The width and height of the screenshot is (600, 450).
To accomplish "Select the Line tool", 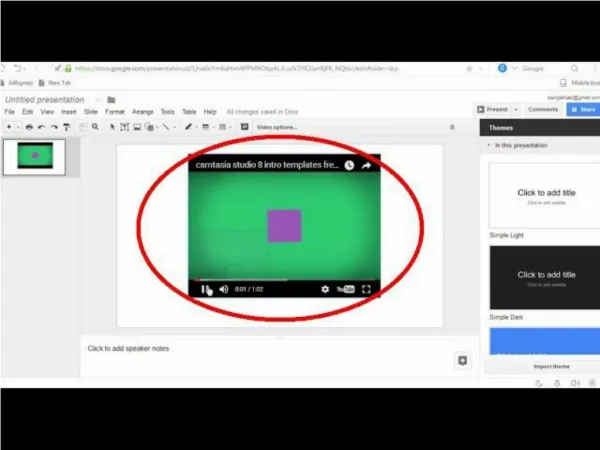I will pyautogui.click(x=166, y=127).
